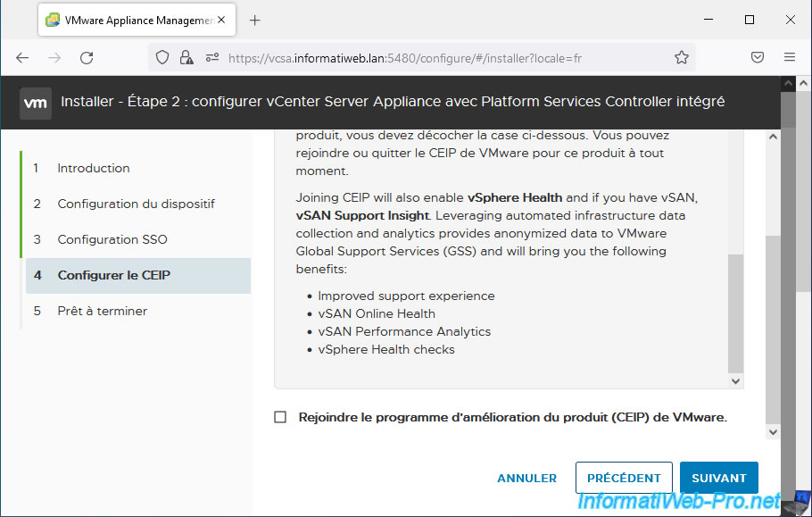Click the bold 'vSAN Support Insight' text

tap(362, 215)
